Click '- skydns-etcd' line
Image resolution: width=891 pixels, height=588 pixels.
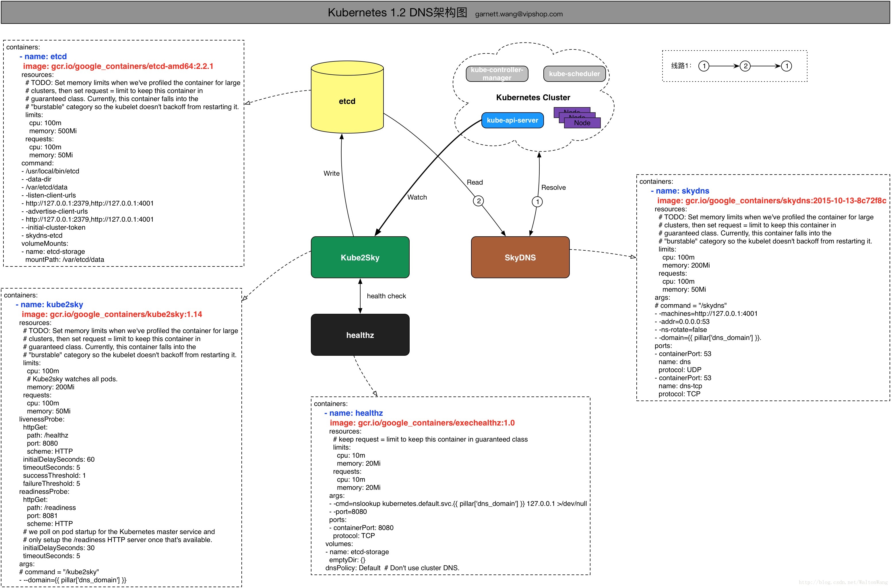[x=42, y=236]
